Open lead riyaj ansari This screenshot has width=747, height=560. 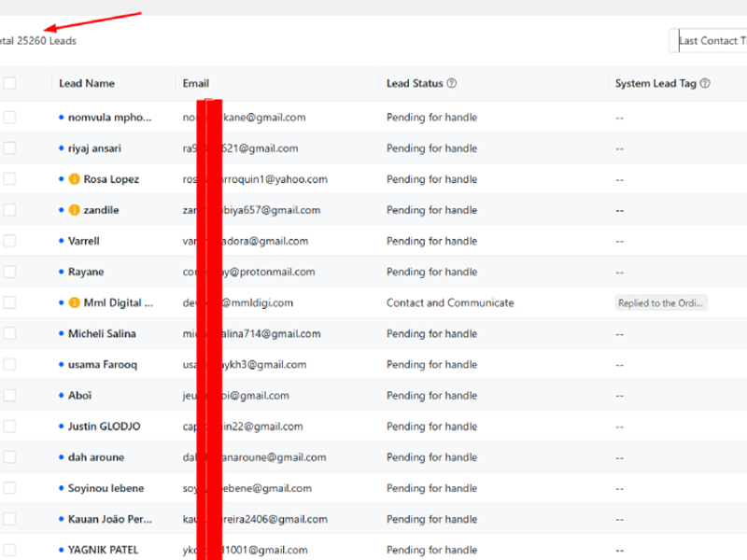click(94, 148)
